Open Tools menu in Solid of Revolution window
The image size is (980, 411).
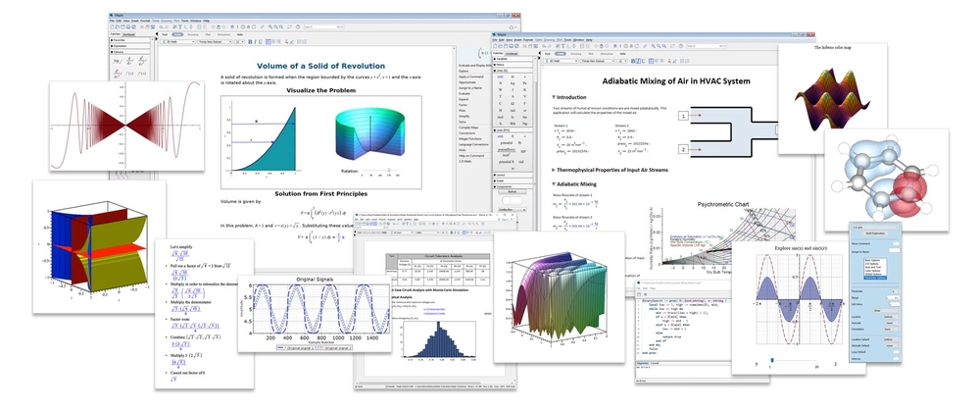[185, 21]
